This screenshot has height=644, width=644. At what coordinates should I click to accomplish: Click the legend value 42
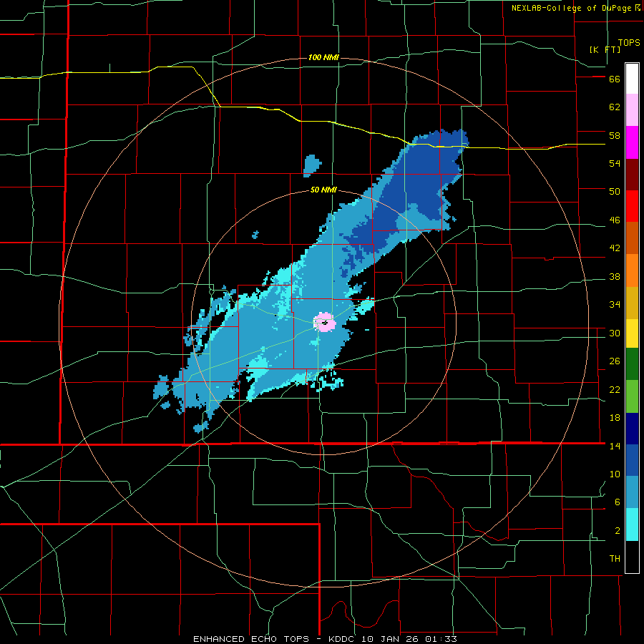coord(615,248)
